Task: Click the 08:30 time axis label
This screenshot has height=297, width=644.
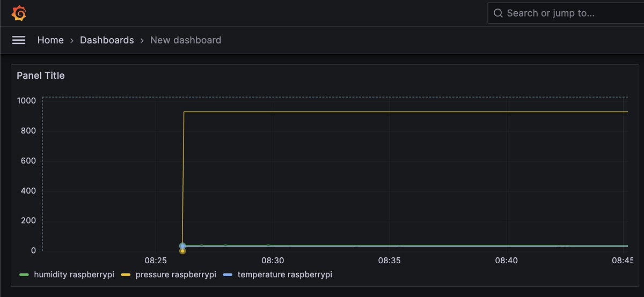Action: (x=273, y=261)
